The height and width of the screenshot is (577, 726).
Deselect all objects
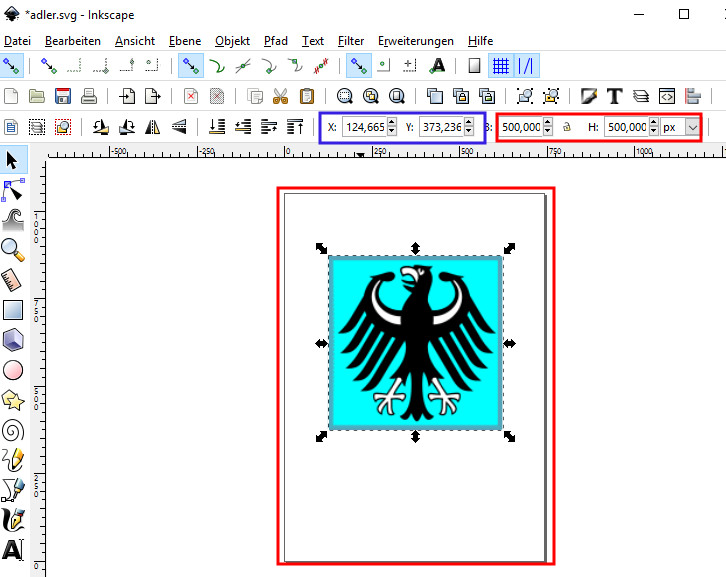click(x=63, y=126)
